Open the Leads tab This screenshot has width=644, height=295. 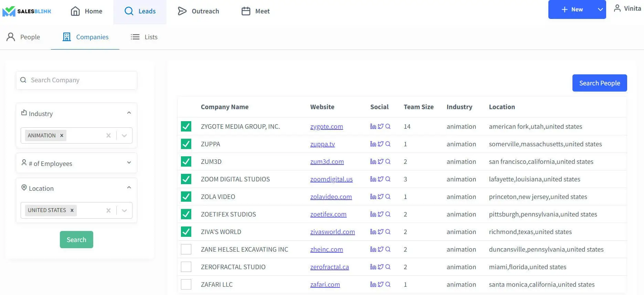click(140, 11)
